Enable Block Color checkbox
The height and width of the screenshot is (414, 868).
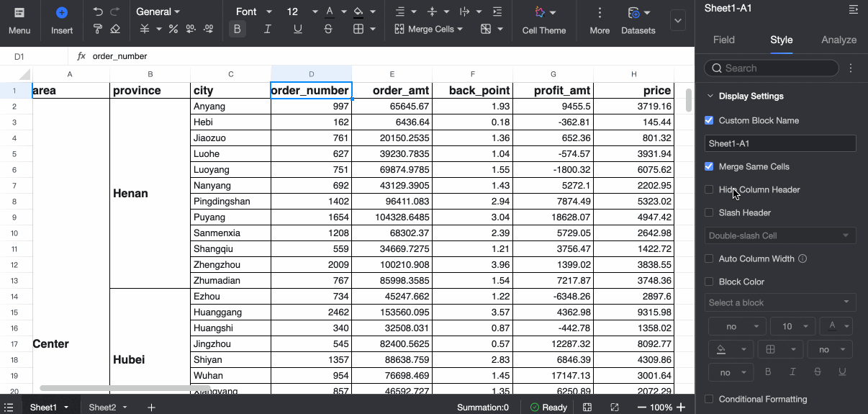pos(709,282)
